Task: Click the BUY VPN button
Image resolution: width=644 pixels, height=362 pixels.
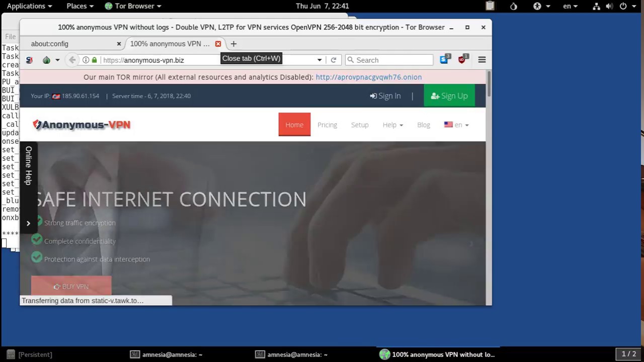Action: pyautogui.click(x=71, y=286)
